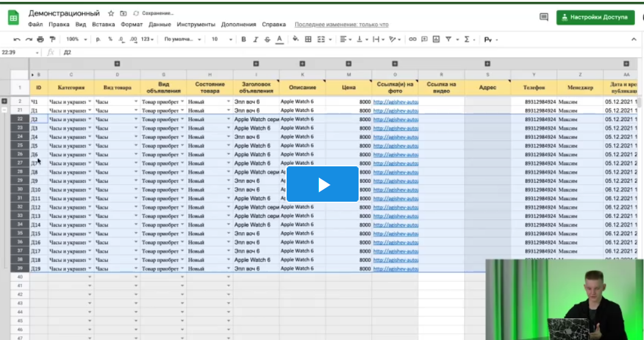Image resolution: width=644 pixels, height=340 pixels.
Task: Expand the row group beside row 2
Action: tap(4, 101)
